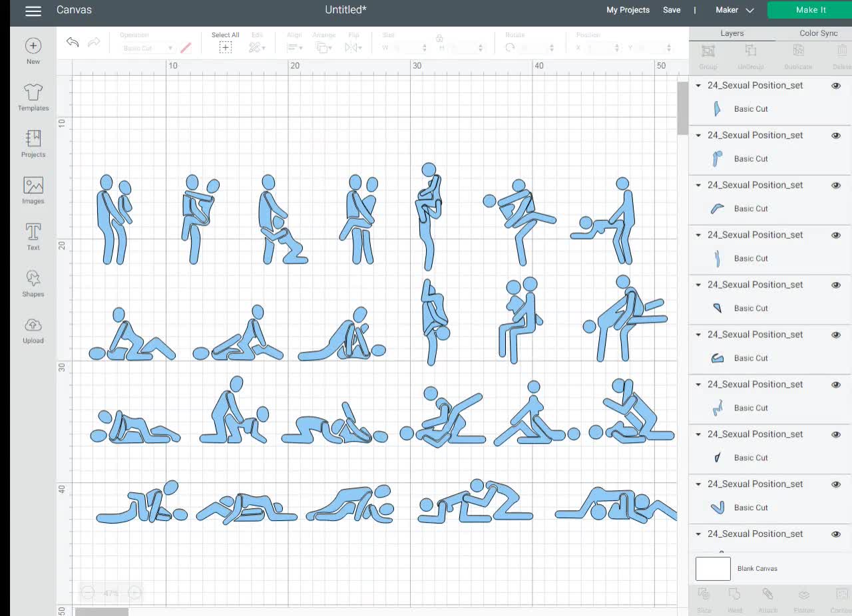Click the Group icon in Layers panel
The image size is (852, 616).
click(708, 51)
